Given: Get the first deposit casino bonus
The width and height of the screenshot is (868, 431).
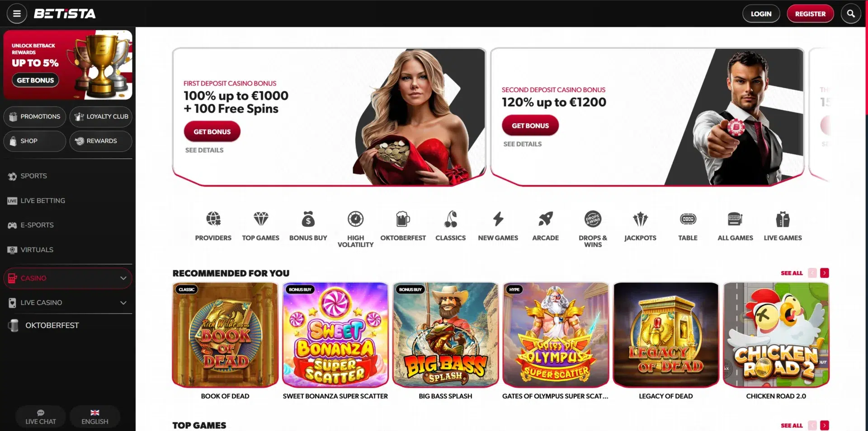Looking at the screenshot, I should pos(212,131).
